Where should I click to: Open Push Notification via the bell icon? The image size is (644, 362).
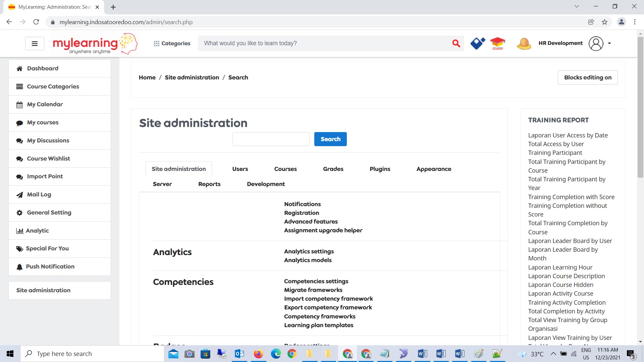(x=19, y=266)
